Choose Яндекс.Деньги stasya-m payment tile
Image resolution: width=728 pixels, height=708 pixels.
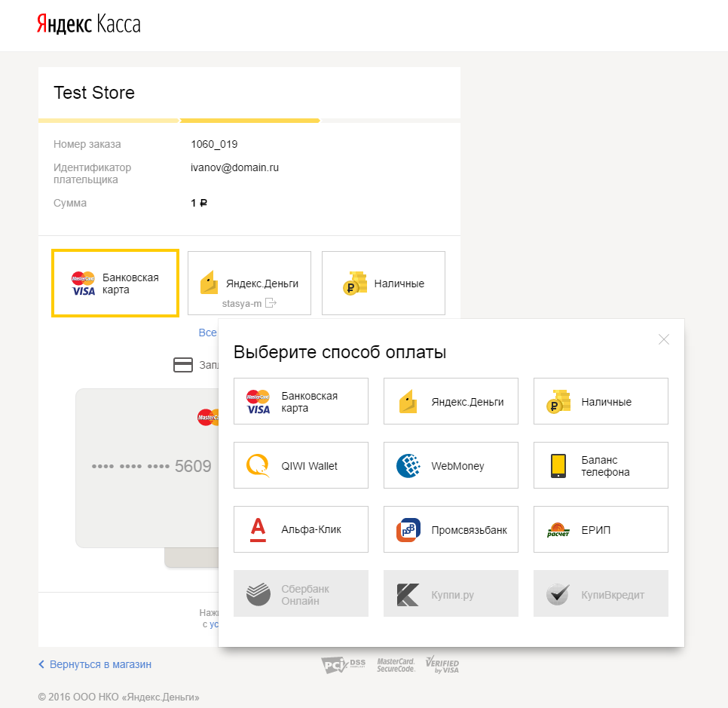(249, 283)
